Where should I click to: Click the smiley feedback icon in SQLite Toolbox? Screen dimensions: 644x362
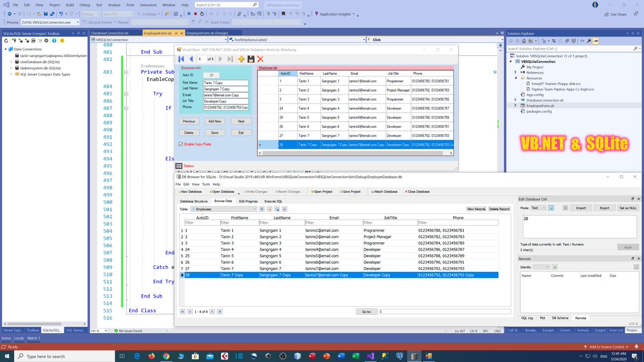tap(62, 40)
